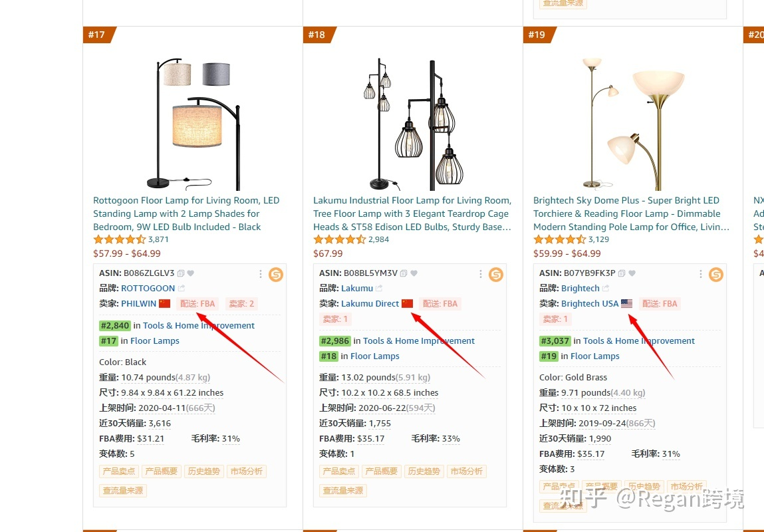The height and width of the screenshot is (532, 764).
Task: Open three-dot menu on Brightech card
Action: (700, 273)
